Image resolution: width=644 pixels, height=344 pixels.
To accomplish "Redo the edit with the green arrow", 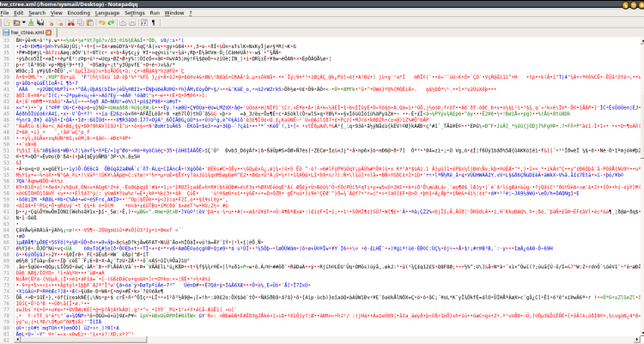I will click(x=111, y=22).
